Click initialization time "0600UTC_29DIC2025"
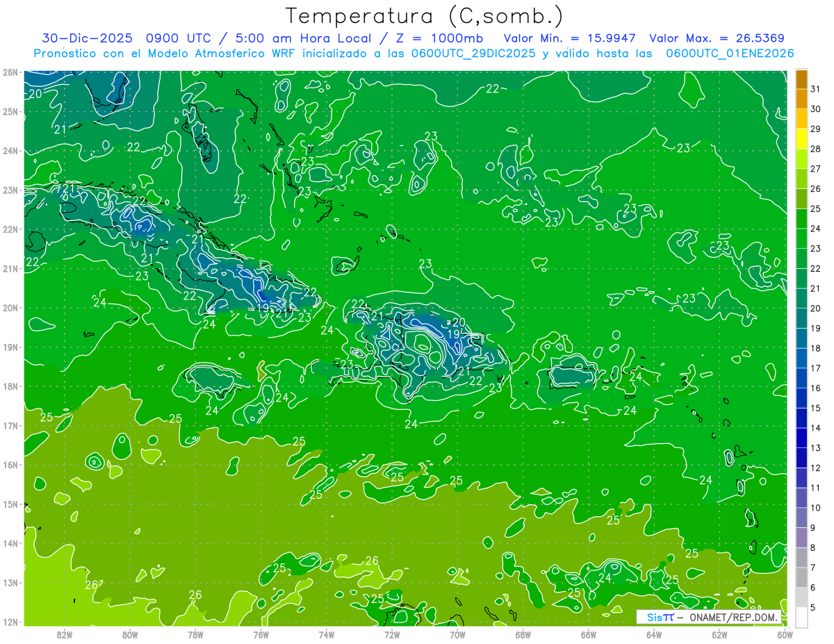834x644 pixels. click(473, 53)
